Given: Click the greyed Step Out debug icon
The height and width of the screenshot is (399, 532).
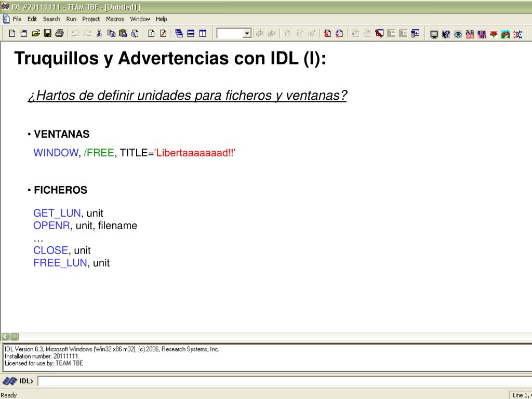Looking at the screenshot, I should [312, 33].
